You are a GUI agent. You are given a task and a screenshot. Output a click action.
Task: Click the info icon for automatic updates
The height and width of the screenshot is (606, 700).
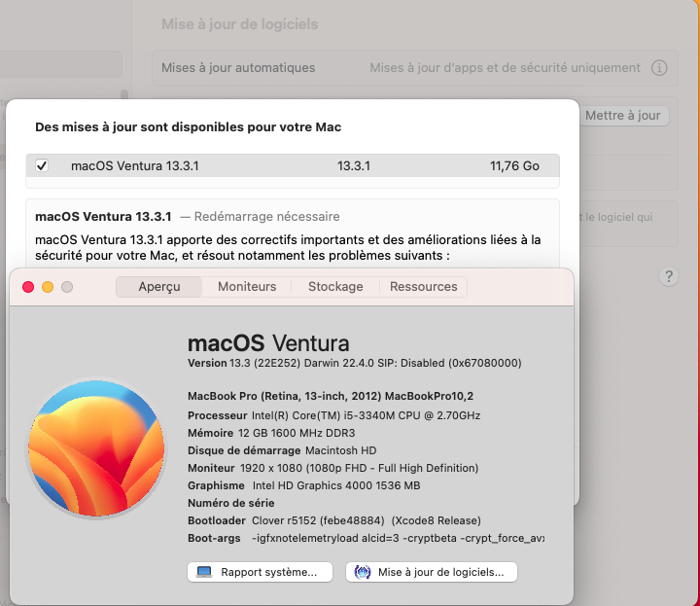659,68
